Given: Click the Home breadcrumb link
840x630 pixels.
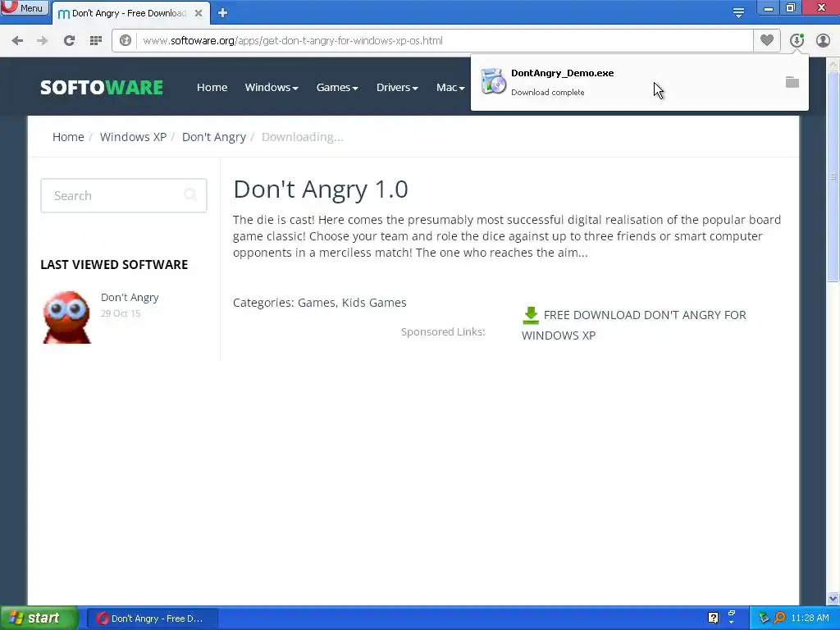Looking at the screenshot, I should click(x=68, y=137).
